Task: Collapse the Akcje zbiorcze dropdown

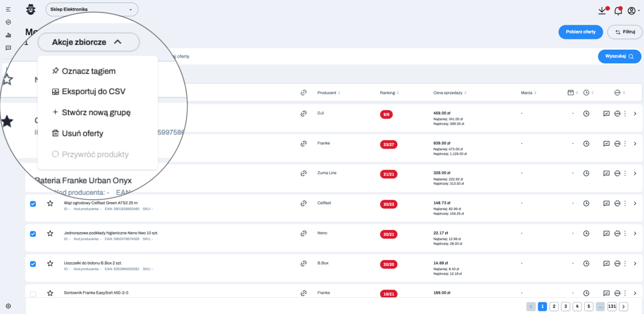Action: click(89, 42)
